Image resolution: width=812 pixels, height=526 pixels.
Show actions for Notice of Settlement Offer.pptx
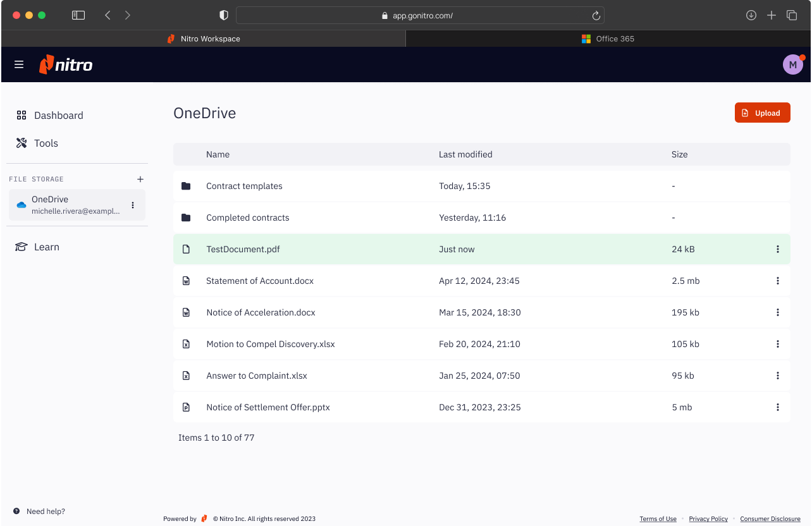777,407
